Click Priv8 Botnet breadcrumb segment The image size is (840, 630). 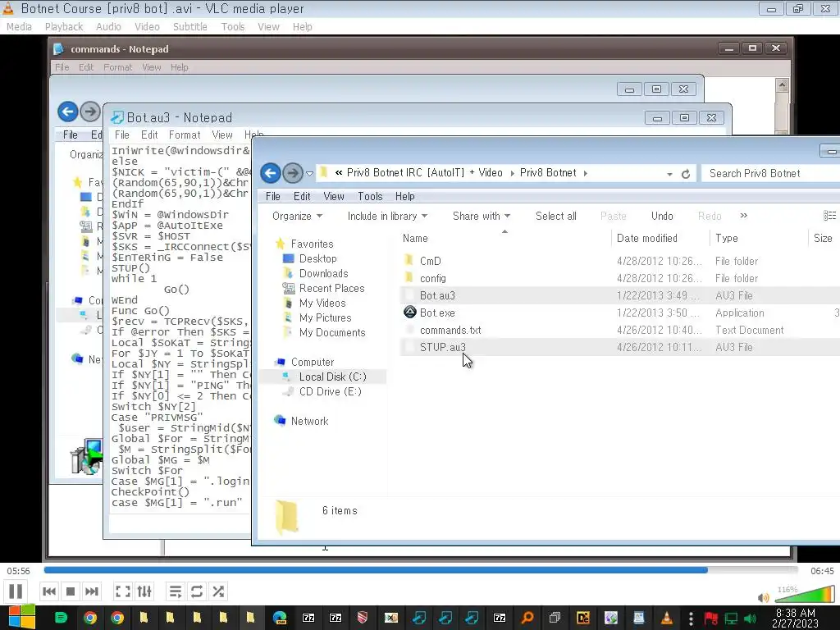click(x=547, y=172)
